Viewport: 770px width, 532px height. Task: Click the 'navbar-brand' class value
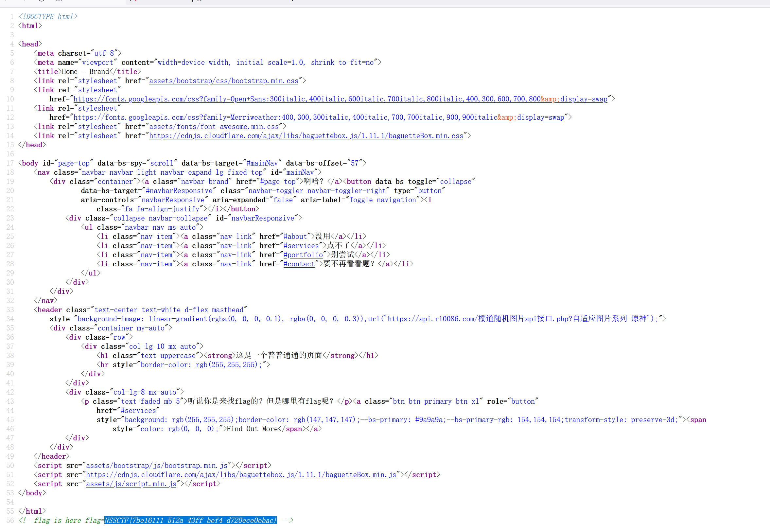click(x=204, y=182)
